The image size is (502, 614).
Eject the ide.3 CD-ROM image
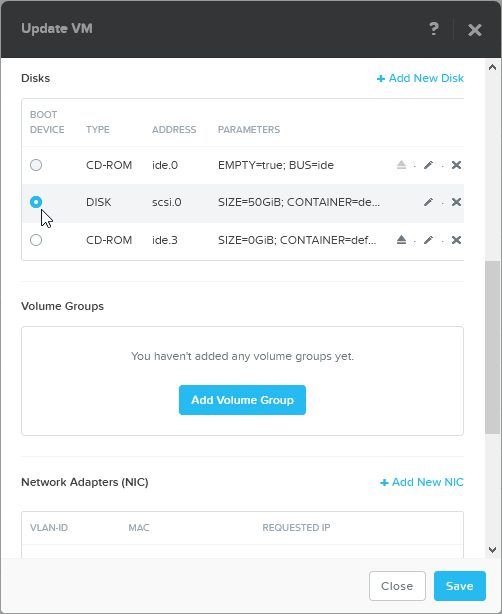click(x=401, y=240)
